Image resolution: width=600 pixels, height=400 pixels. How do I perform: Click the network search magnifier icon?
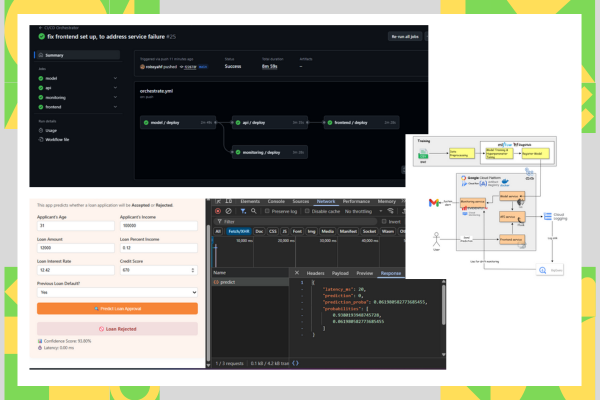254,211
